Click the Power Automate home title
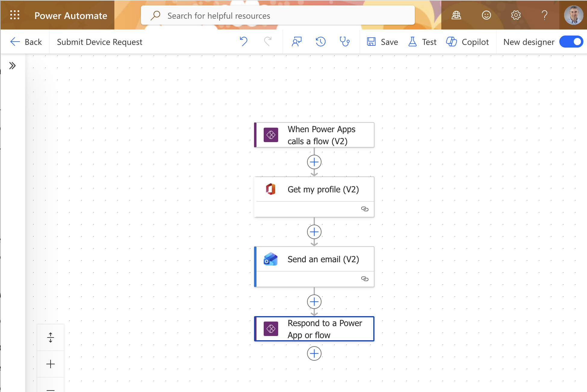The image size is (587, 392). pyautogui.click(x=71, y=16)
